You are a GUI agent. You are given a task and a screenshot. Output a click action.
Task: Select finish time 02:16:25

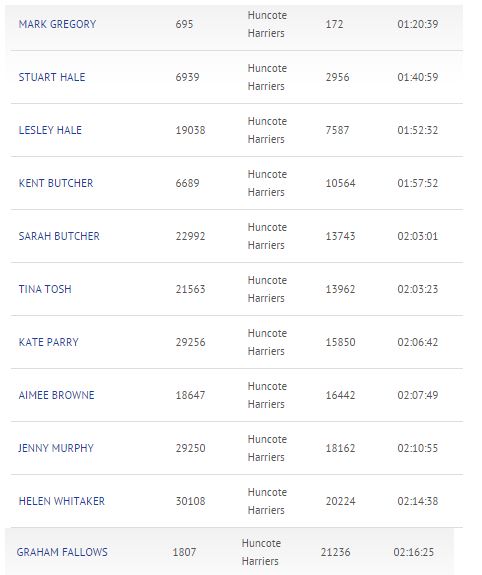[x=414, y=552]
